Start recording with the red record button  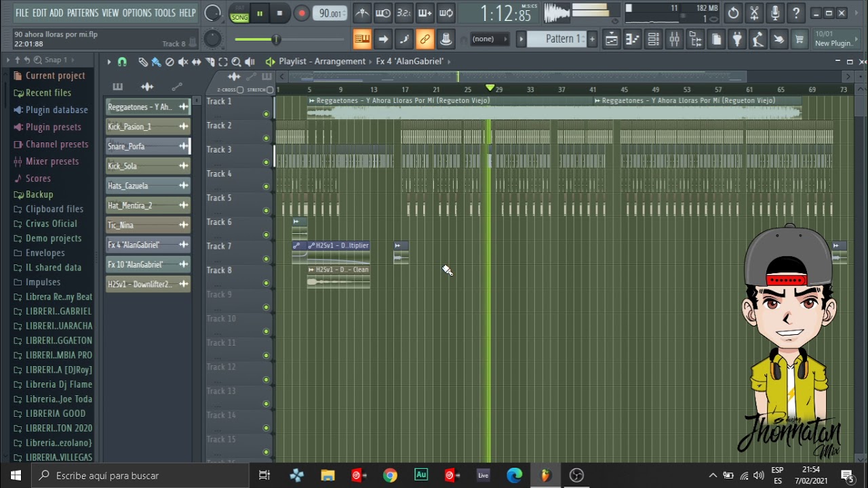pos(302,13)
